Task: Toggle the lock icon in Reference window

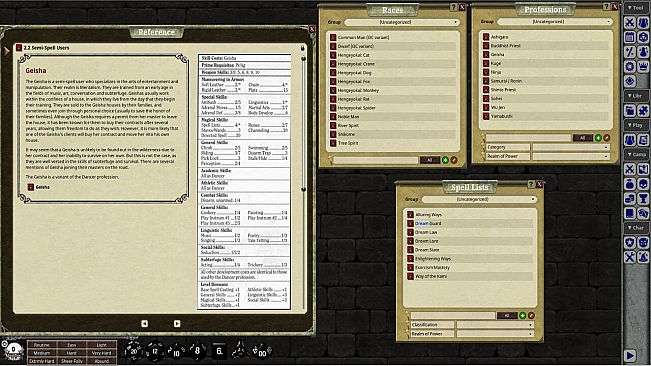Action: point(302,48)
